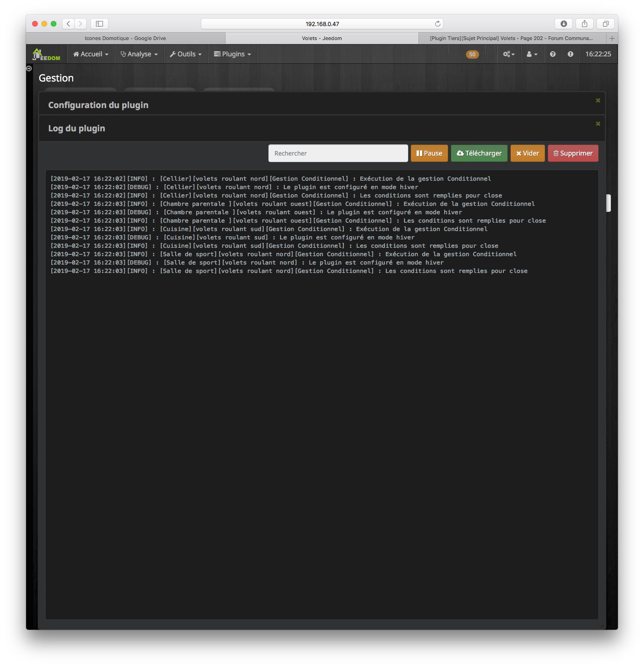Viewport: 644px width, 667px height.
Task: Click Salle de sport DEBUG hiver line
Action: coord(247,263)
